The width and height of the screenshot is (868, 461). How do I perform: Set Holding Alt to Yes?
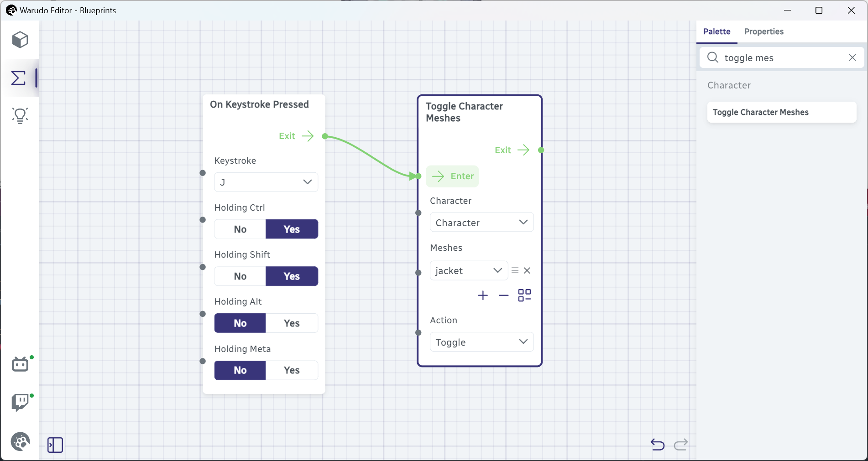pos(292,323)
